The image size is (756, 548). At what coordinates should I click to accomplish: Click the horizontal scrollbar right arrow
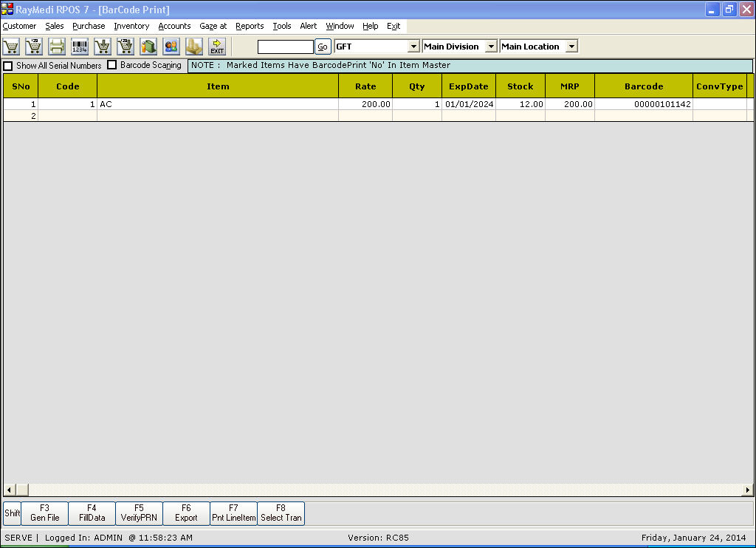tap(747, 490)
